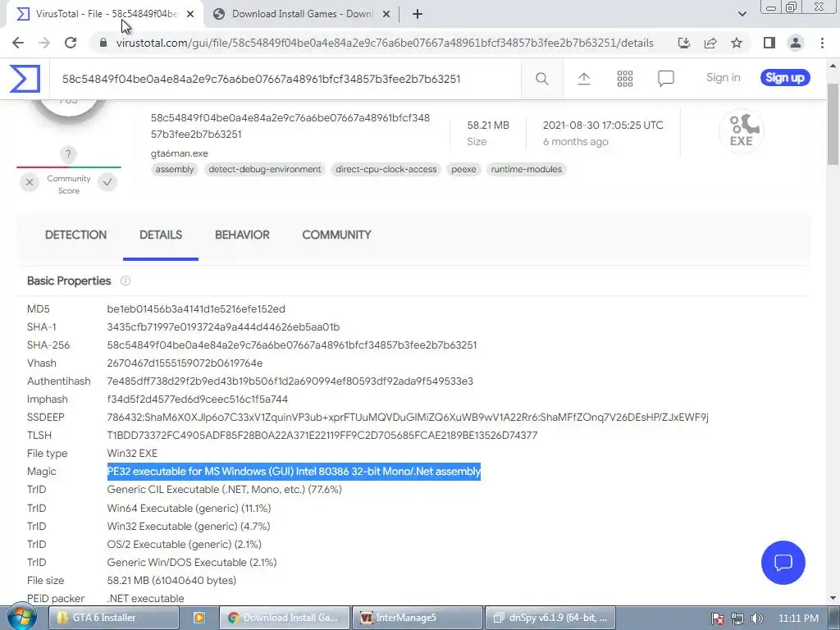Click the 58.21 MB (61040640 bytes) file size

coord(171,580)
